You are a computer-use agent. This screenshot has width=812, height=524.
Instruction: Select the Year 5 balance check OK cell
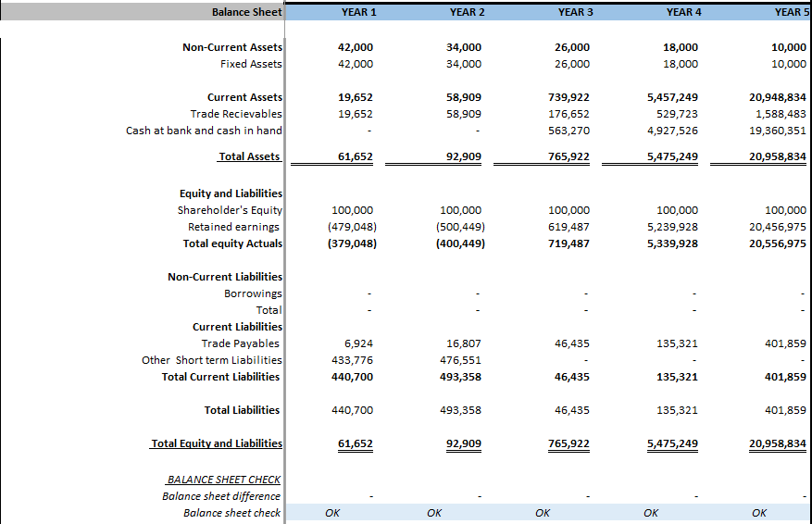(759, 512)
